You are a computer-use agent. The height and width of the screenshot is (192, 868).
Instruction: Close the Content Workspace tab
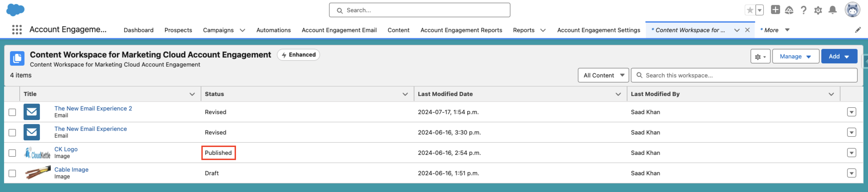click(x=747, y=30)
